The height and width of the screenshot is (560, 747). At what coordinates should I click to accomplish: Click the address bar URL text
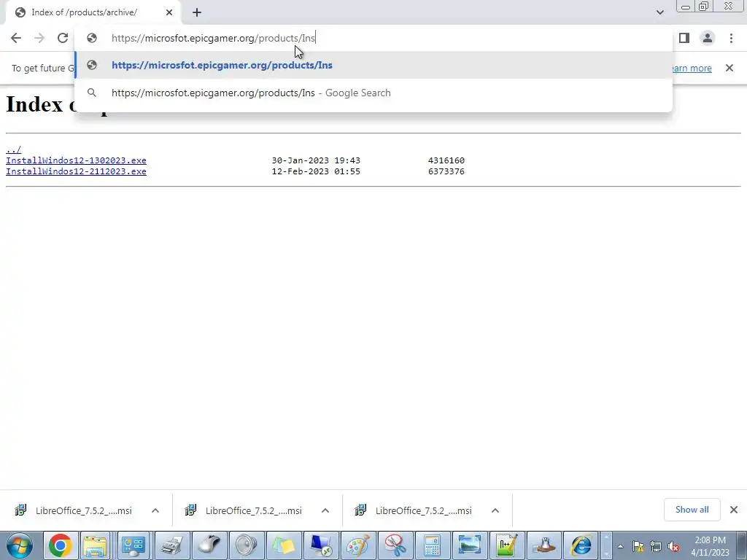[x=213, y=38]
